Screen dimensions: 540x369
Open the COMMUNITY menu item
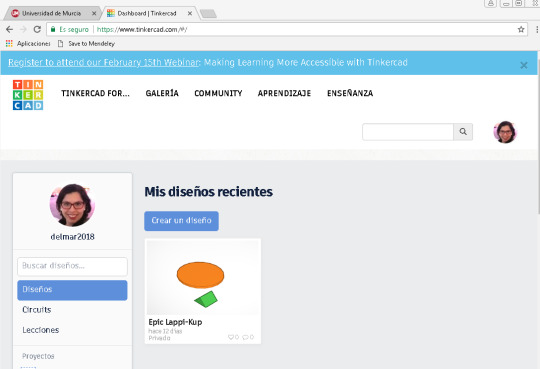click(x=218, y=93)
